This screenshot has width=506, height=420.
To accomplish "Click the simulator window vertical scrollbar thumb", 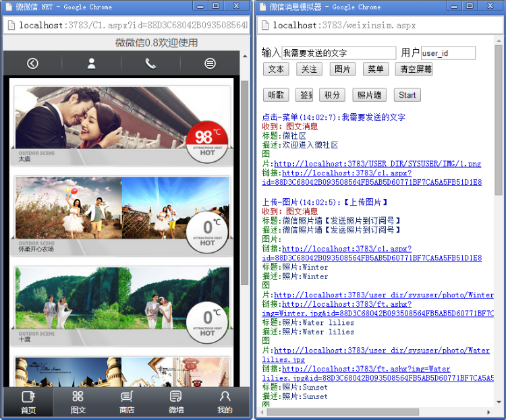I will [x=499, y=120].
